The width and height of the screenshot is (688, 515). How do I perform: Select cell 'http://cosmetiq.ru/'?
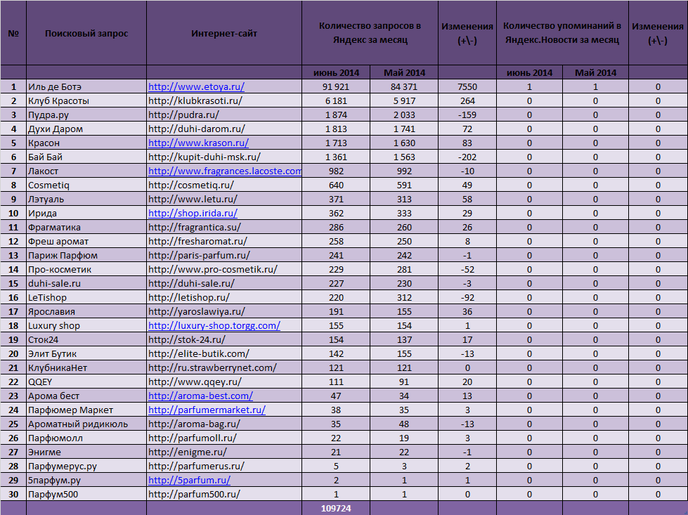coord(224,185)
